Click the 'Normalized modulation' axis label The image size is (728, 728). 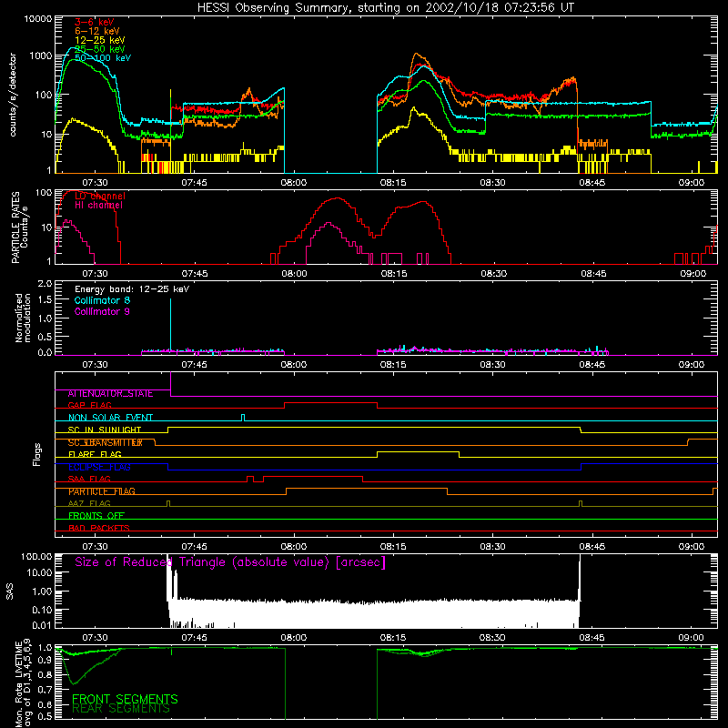pos(23,318)
